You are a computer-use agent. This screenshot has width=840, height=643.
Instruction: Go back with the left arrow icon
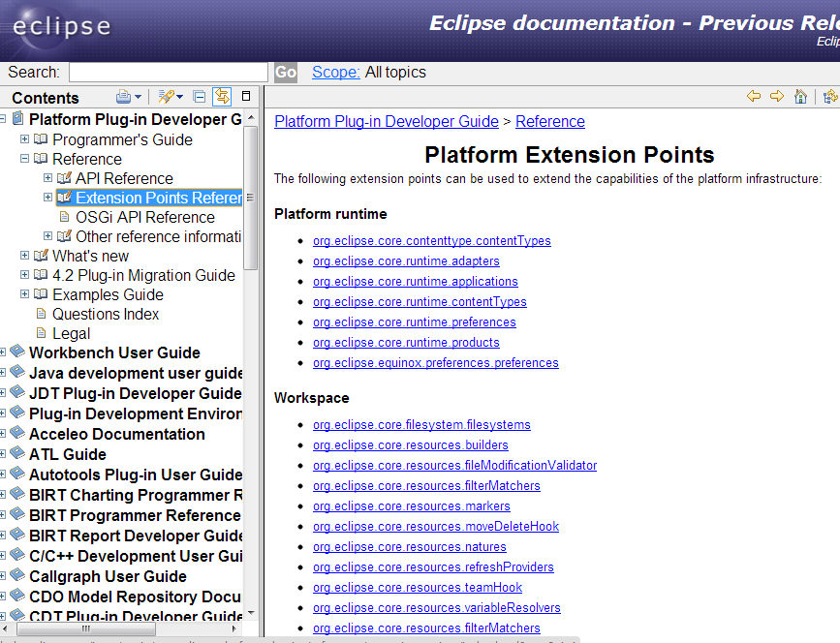coord(753,97)
